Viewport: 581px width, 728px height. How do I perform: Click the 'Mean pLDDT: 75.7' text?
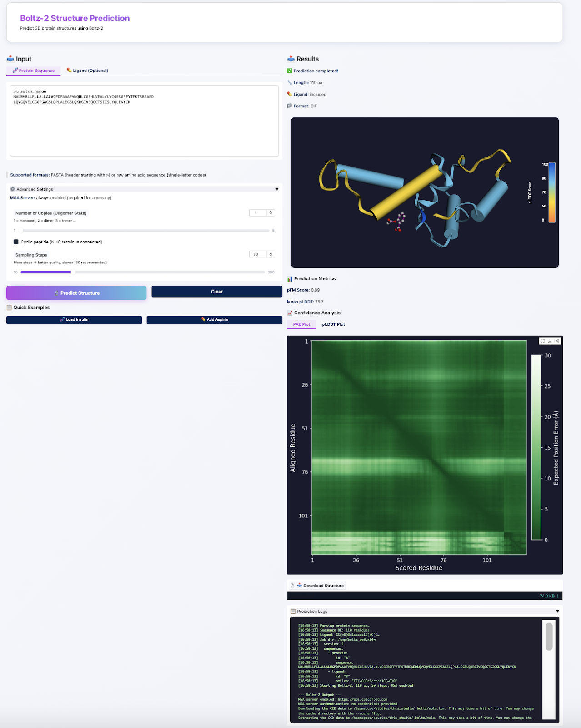pos(305,302)
